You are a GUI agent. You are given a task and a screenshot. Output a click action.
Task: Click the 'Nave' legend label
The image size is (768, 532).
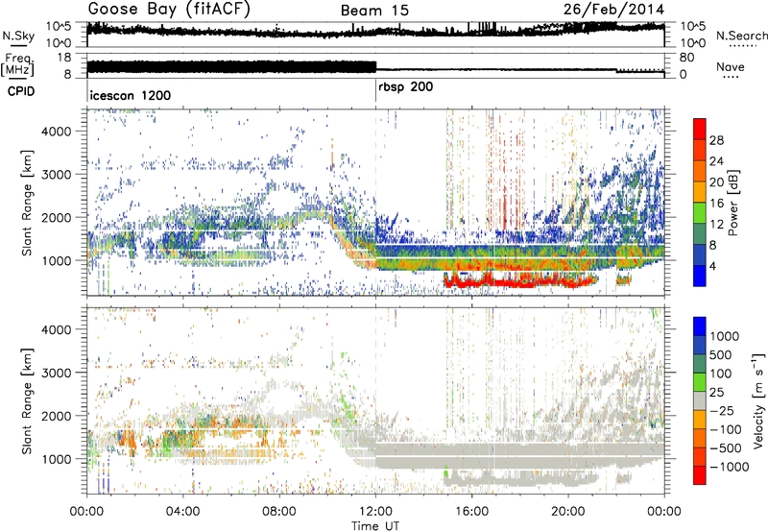731,66
